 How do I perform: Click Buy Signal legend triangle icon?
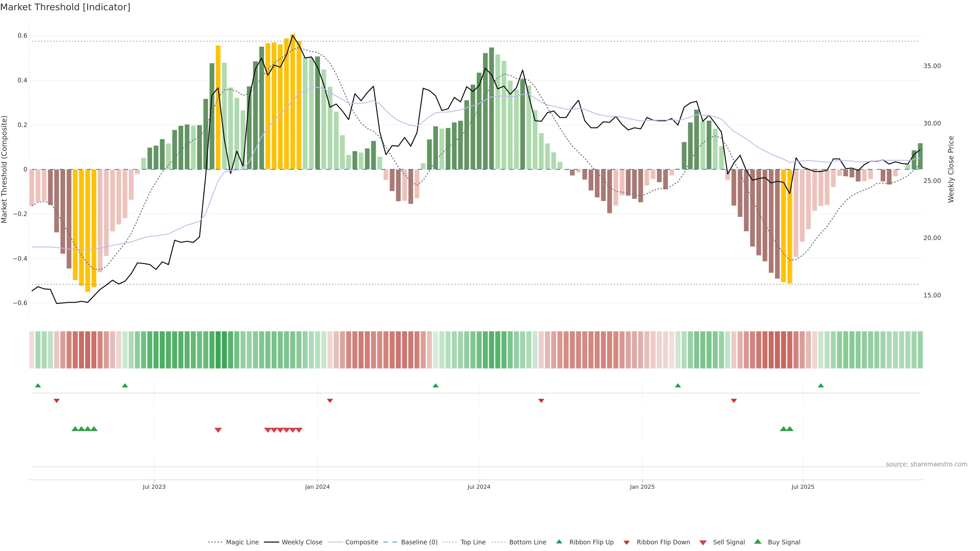[x=758, y=542]
